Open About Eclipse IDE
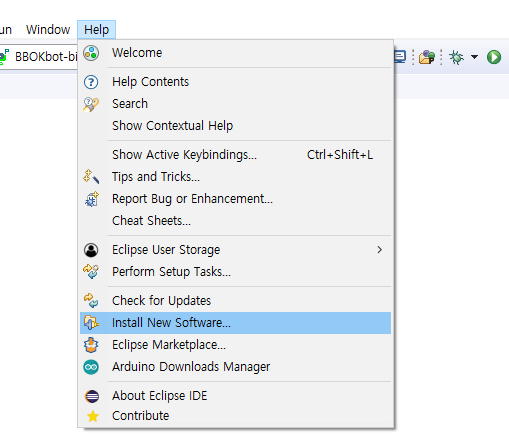 point(235,396)
